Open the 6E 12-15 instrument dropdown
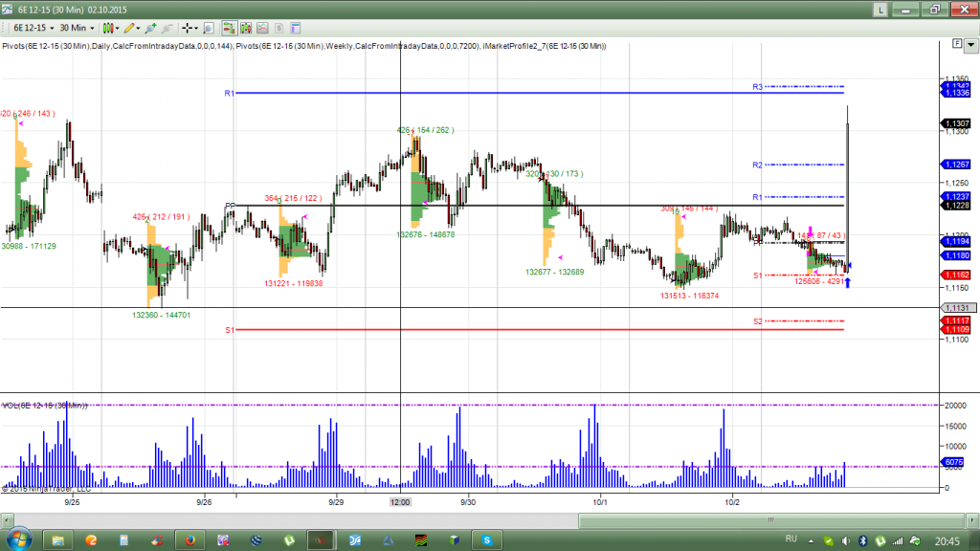The image size is (980, 551). [x=32, y=29]
